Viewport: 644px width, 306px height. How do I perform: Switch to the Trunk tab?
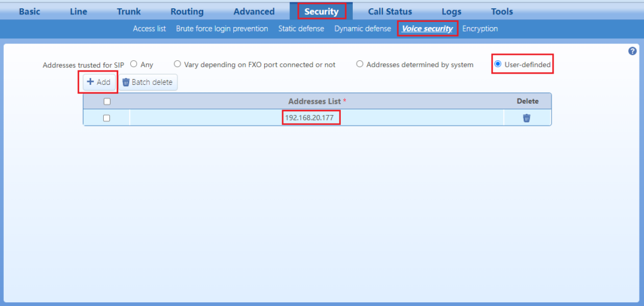[128, 11]
